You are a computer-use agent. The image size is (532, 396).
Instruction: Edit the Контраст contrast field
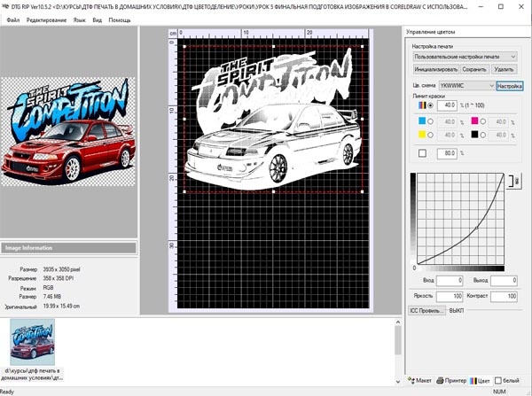coord(504,296)
